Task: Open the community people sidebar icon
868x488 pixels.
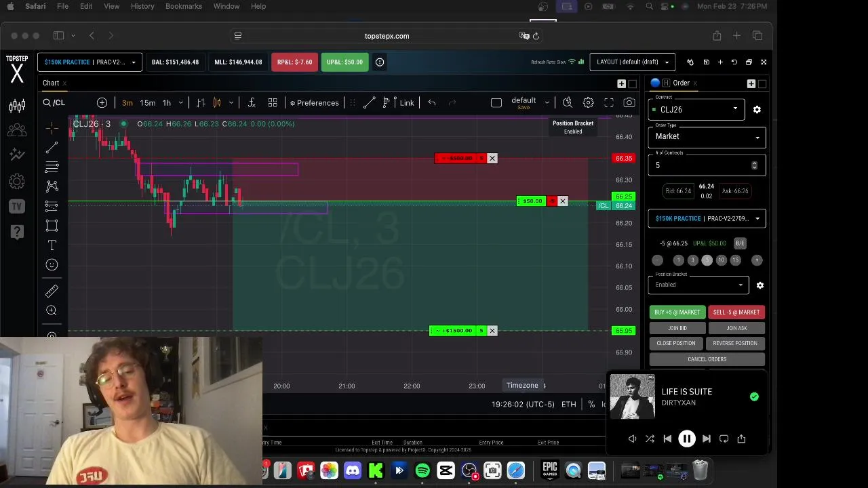Action: coord(17,130)
